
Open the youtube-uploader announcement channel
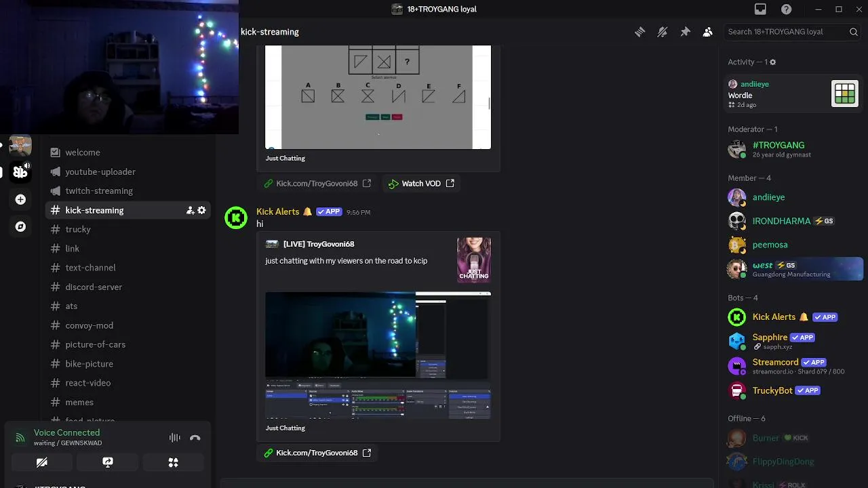point(128,171)
